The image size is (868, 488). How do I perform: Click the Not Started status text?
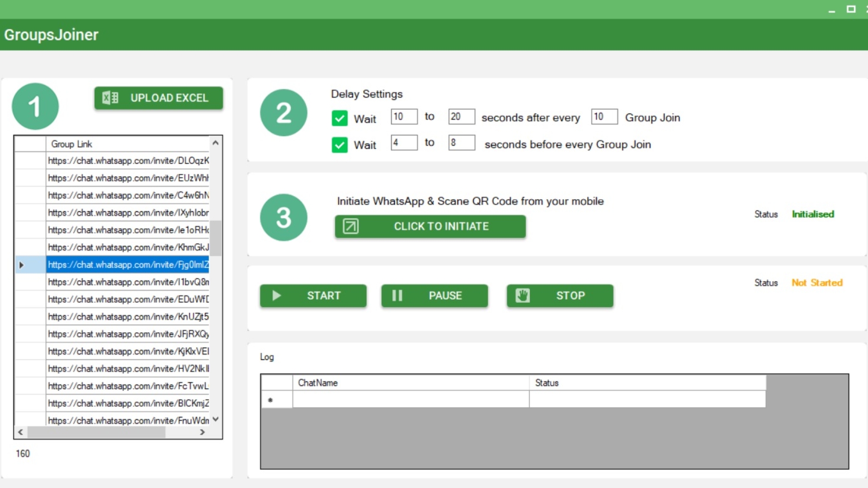pyautogui.click(x=817, y=283)
